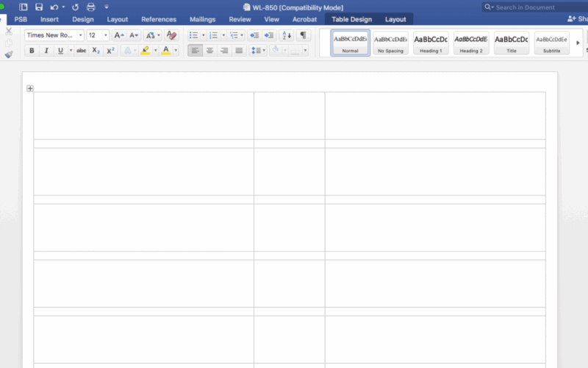Toggle subscript formatting
This screenshot has width=588, height=368.
[x=96, y=50]
